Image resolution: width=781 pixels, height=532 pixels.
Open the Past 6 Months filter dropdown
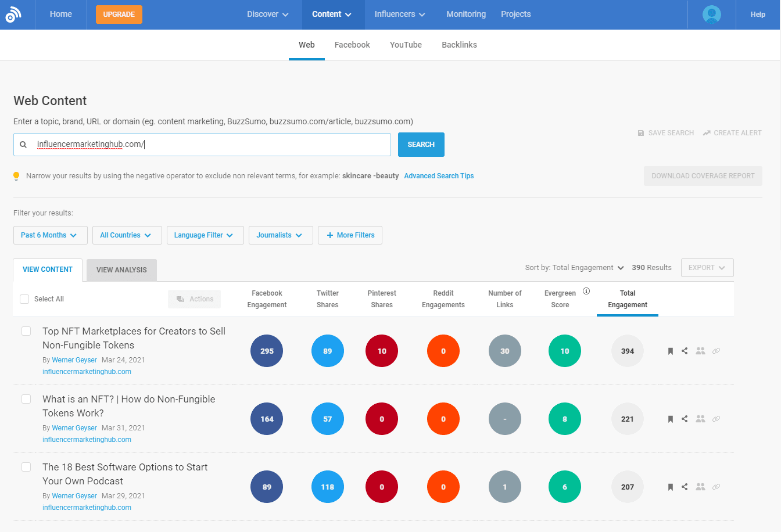50,235
